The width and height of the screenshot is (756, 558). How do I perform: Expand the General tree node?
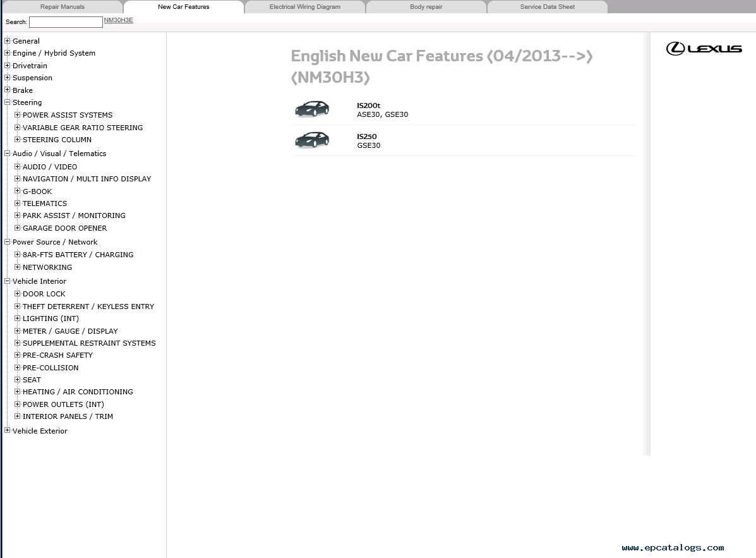click(7, 40)
